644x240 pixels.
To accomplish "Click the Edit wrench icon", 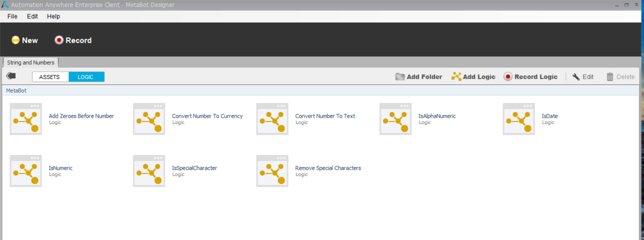I will coord(576,77).
